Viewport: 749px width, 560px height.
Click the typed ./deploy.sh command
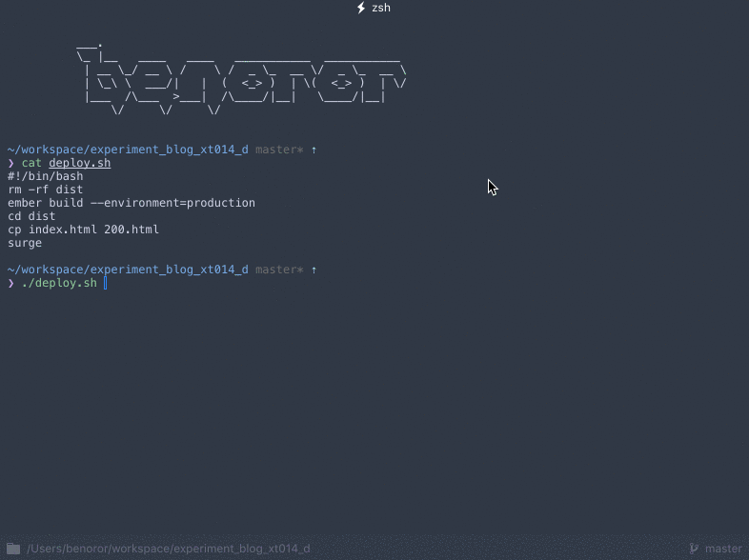(59, 283)
